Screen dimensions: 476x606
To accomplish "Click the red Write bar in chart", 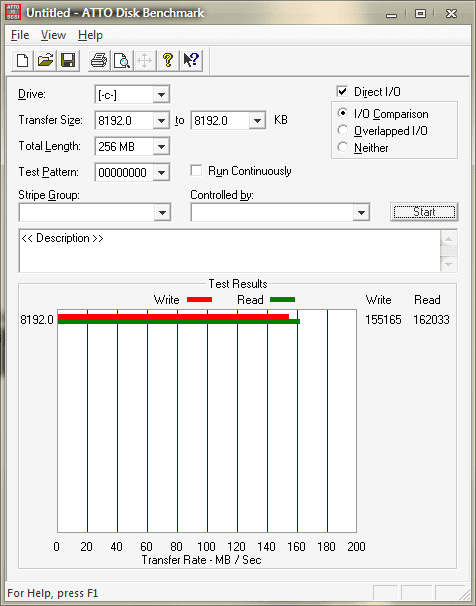I will tap(173, 317).
